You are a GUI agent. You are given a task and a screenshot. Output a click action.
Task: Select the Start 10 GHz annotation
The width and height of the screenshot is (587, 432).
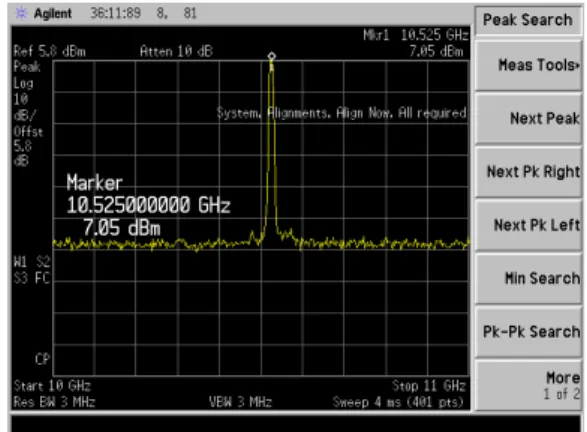tap(52, 386)
